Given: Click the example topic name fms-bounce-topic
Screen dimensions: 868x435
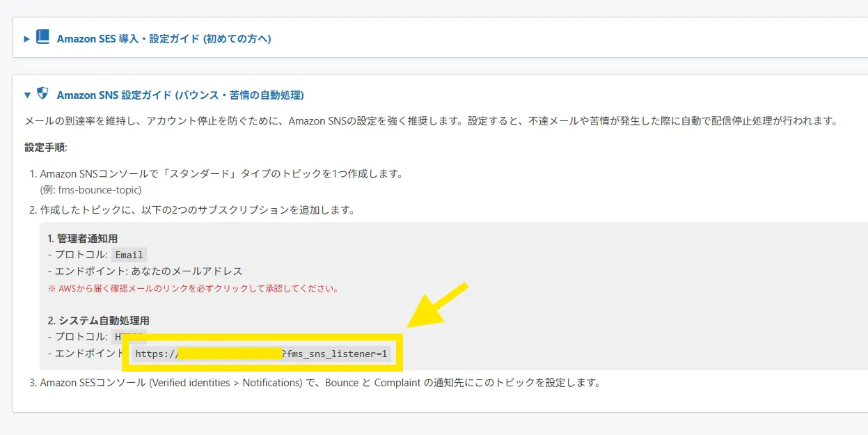Looking at the screenshot, I should tap(90, 189).
